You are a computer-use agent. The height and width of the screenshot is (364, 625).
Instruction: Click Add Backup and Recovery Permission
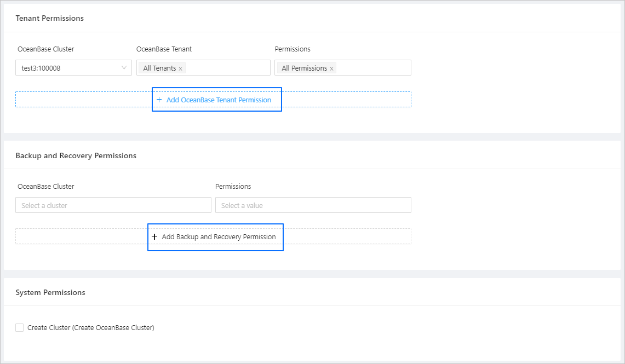pos(219,237)
